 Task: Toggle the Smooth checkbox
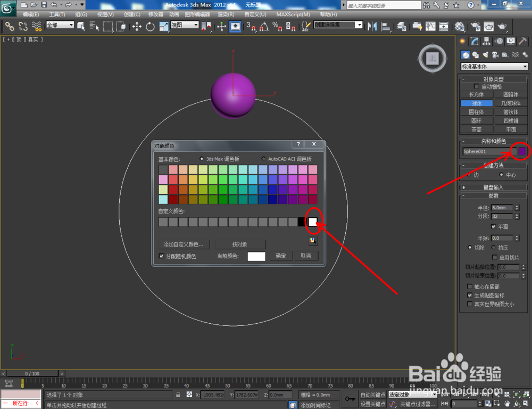[x=494, y=226]
